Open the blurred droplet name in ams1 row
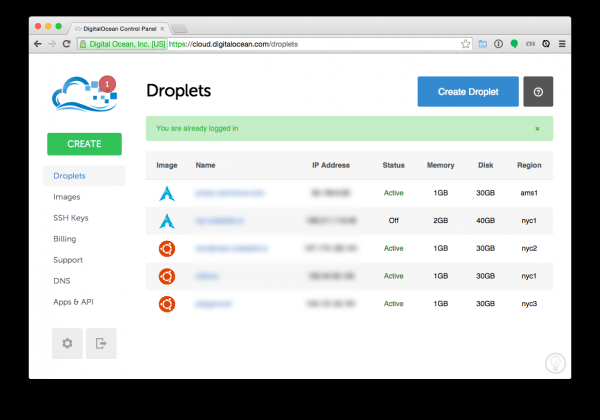The image size is (600, 420). [230, 193]
